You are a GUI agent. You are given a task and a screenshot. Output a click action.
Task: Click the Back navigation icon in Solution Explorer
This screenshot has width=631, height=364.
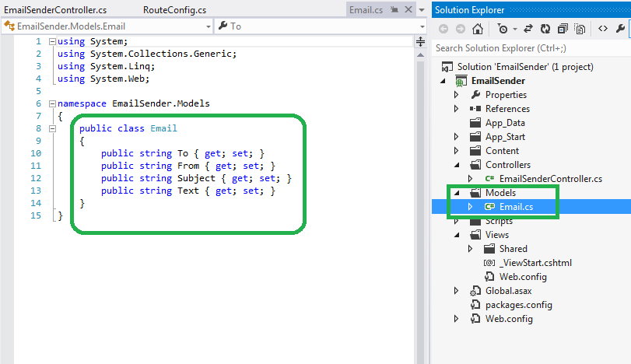tap(443, 29)
